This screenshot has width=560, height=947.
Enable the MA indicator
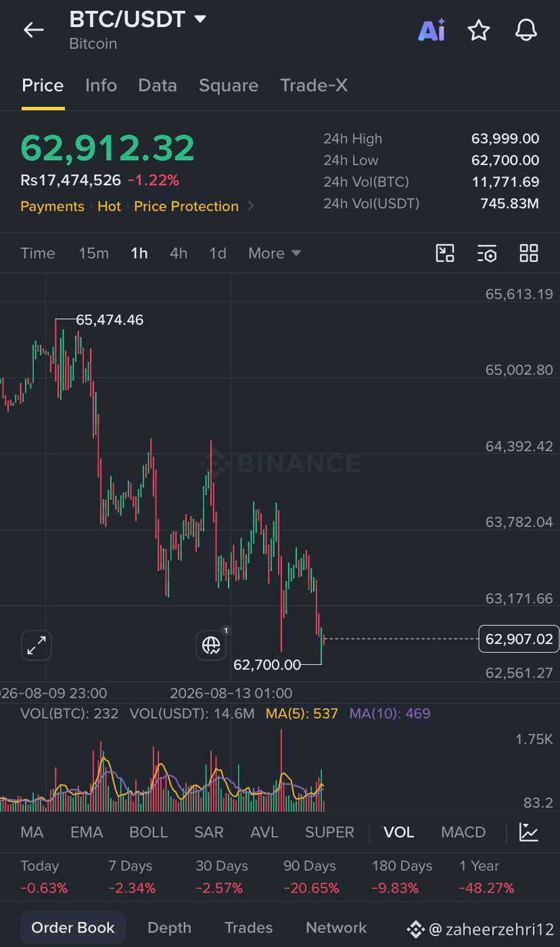32,832
